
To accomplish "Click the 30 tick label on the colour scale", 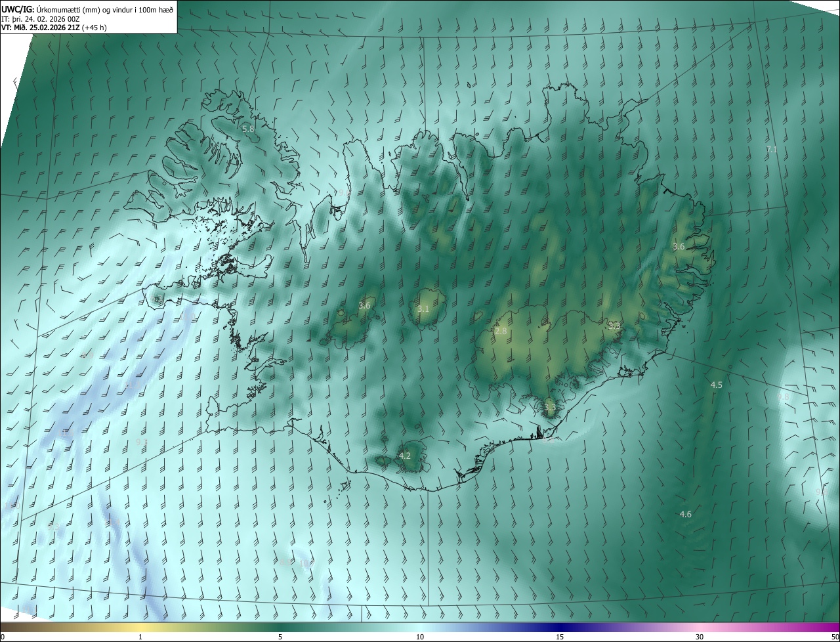I will [700, 637].
